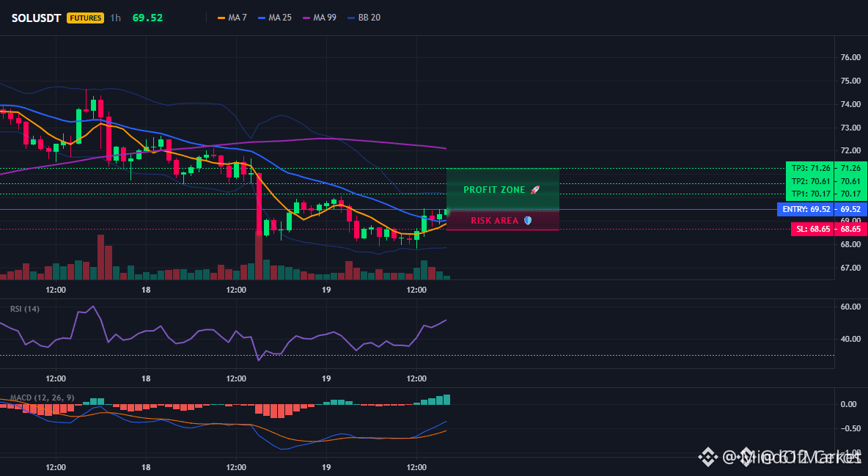Click the 67.00 price axis label
The image size is (868, 476).
click(x=850, y=268)
